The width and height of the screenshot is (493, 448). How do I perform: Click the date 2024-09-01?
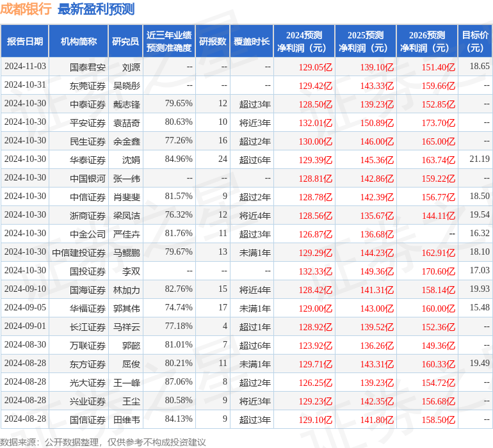pyautogui.click(x=25, y=326)
